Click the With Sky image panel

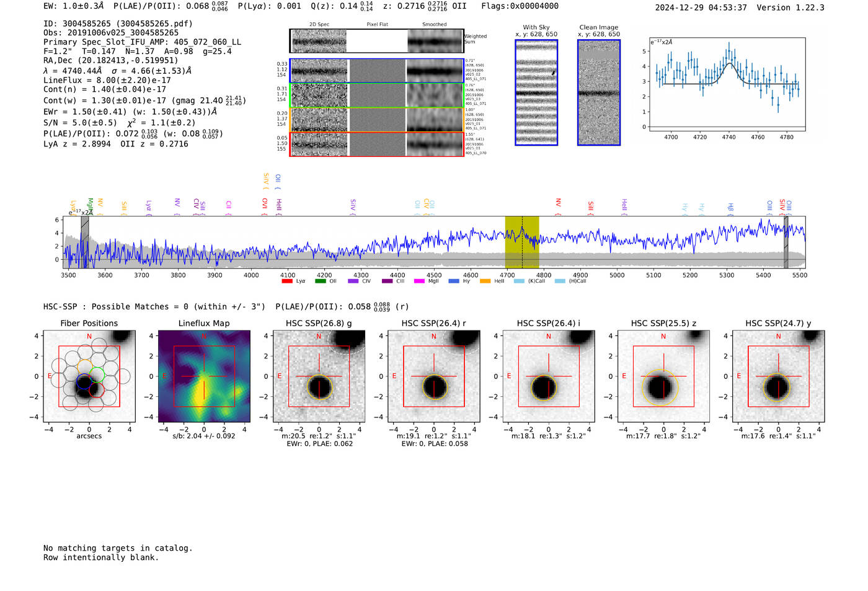[x=536, y=92]
